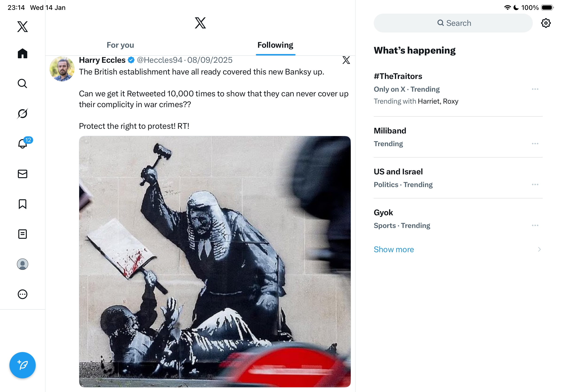
Task: Open Explore via sidebar magnifier icon
Action: point(23,84)
